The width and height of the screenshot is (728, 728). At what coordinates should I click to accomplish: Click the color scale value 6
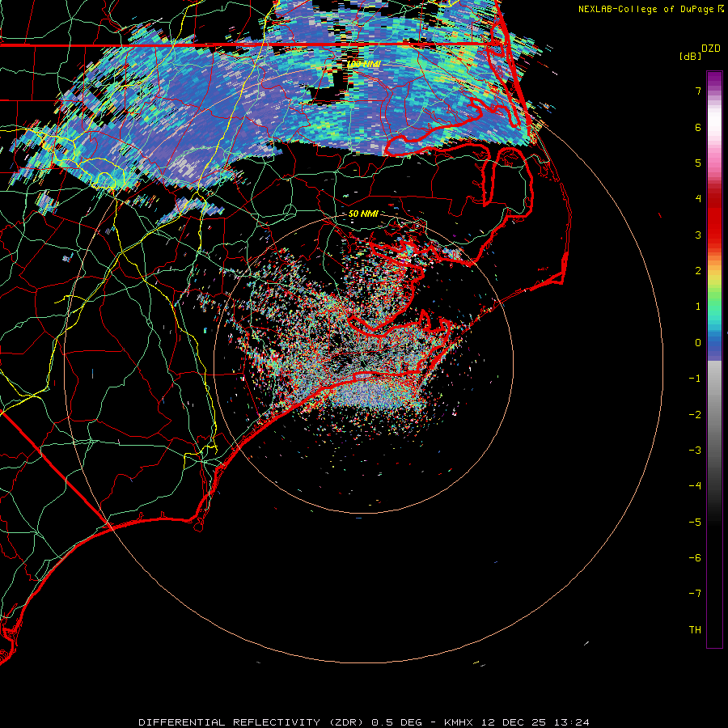tap(698, 127)
